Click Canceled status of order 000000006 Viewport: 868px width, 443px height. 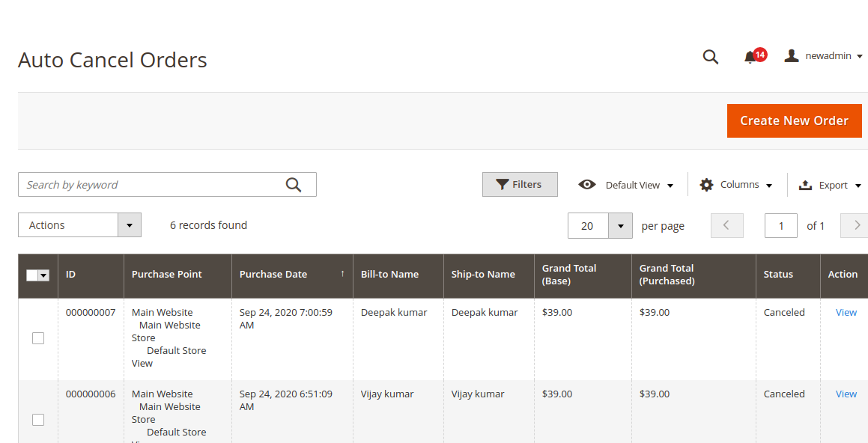(x=784, y=394)
